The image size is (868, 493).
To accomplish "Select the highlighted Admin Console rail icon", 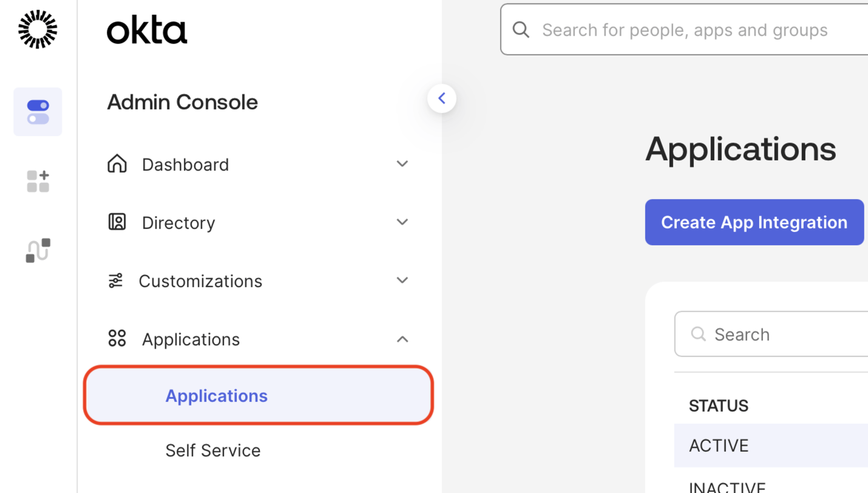I will pos(38,111).
